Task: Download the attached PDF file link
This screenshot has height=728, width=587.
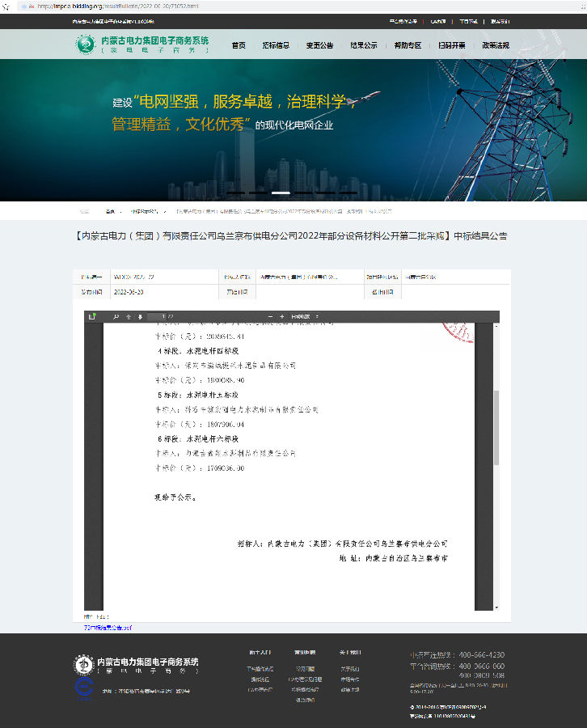Action: click(108, 627)
